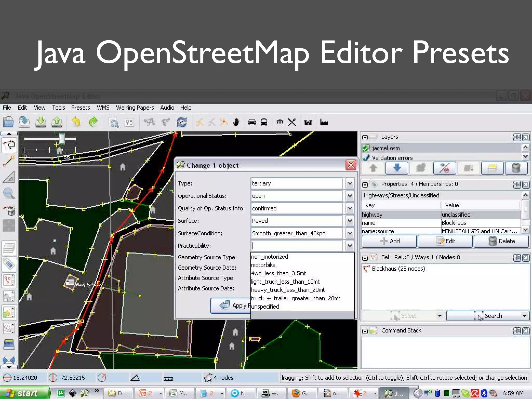
Task: Collapse the Practicability dropdown arrow
Action: (350, 246)
